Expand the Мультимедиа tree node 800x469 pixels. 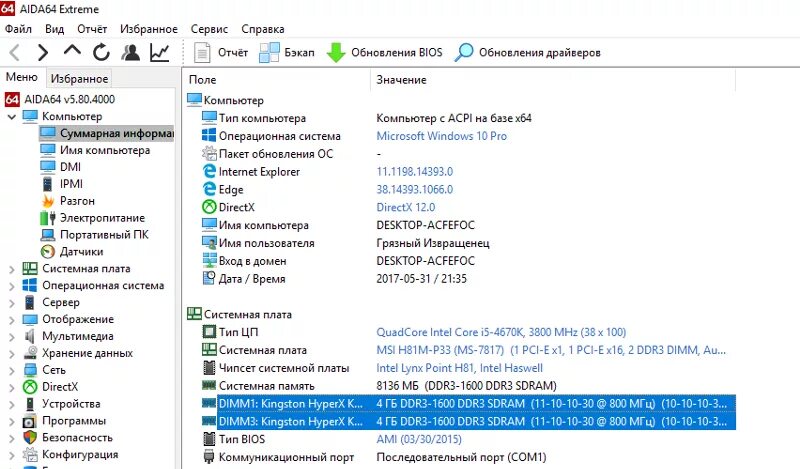click(12, 336)
